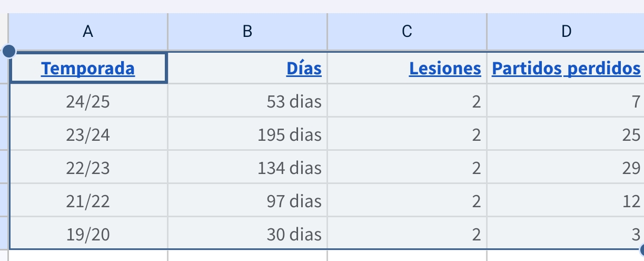Viewport: 644px width, 261px height.
Task: Open the Partidos perdidos header link
Action: 566,68
